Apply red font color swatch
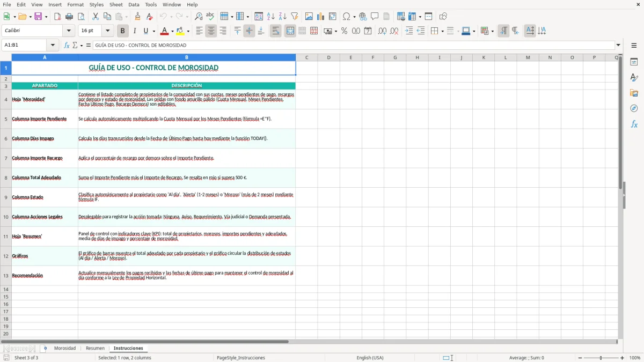 coord(164,31)
